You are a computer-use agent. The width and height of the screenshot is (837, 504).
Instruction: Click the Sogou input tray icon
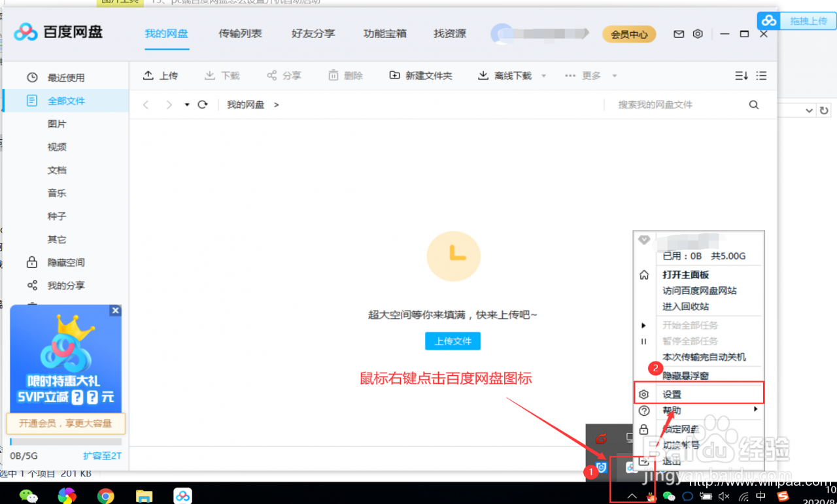point(783,496)
